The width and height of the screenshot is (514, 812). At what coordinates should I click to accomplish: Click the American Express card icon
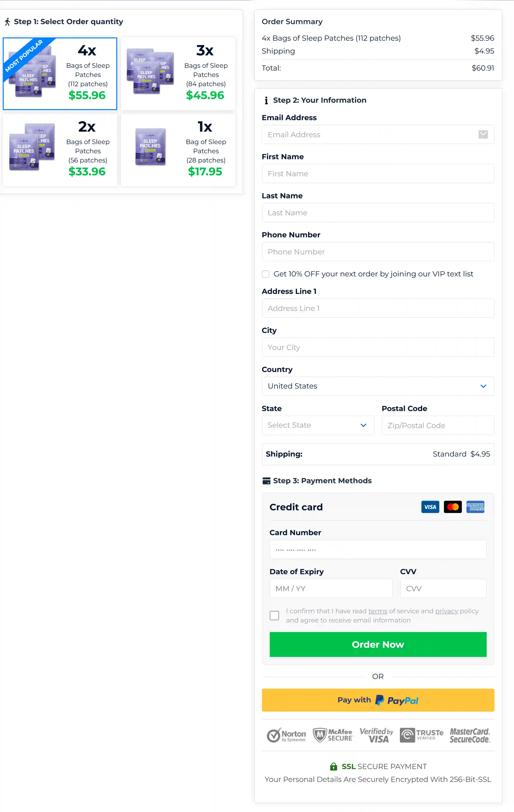click(475, 507)
